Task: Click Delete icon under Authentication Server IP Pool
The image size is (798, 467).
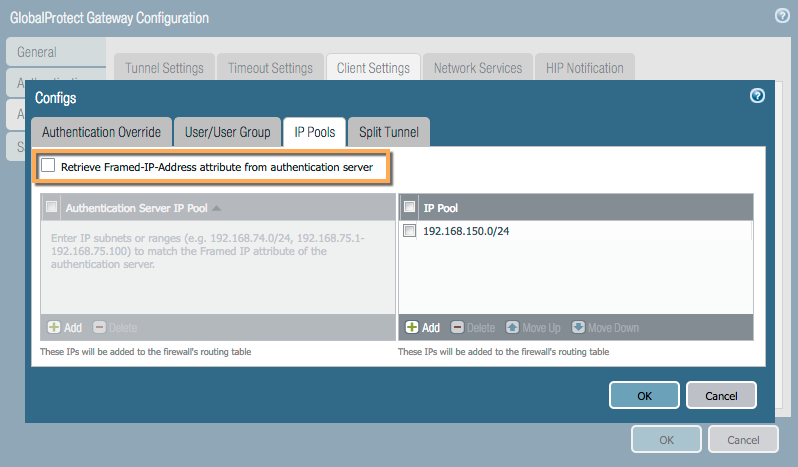Action: tap(99, 327)
